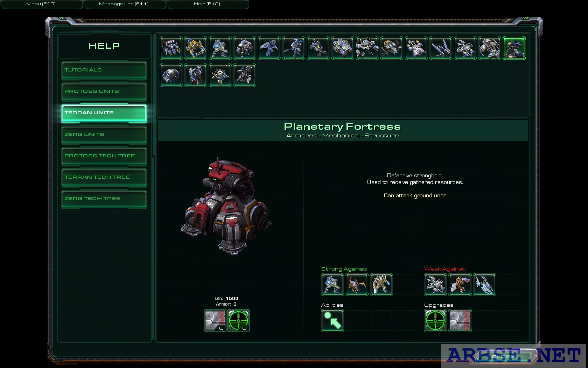Open the Zerg Tech Tree
The width and height of the screenshot is (588, 368).
(104, 199)
